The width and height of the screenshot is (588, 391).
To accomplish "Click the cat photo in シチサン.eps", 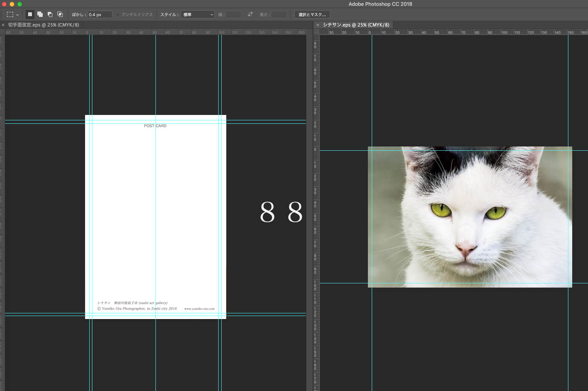I will click(470, 217).
